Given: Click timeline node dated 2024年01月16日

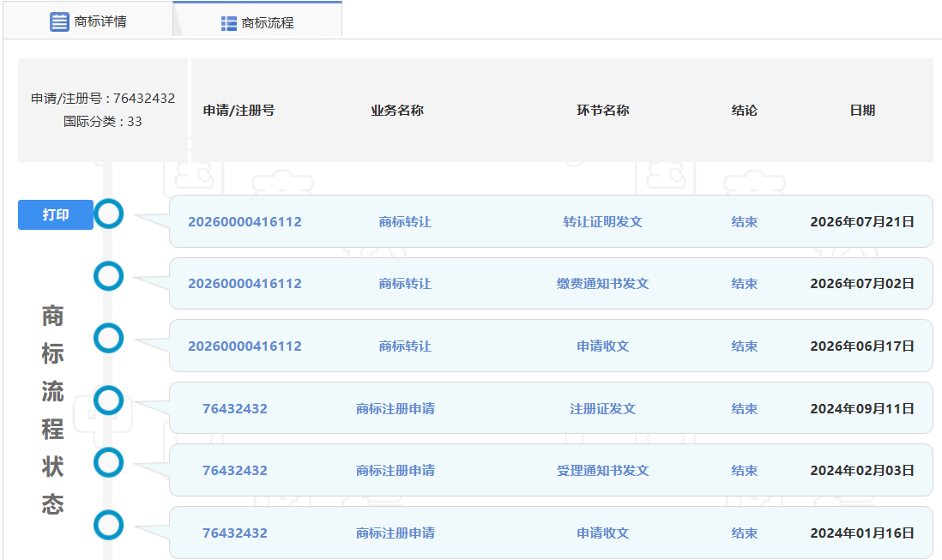Looking at the screenshot, I should [109, 525].
